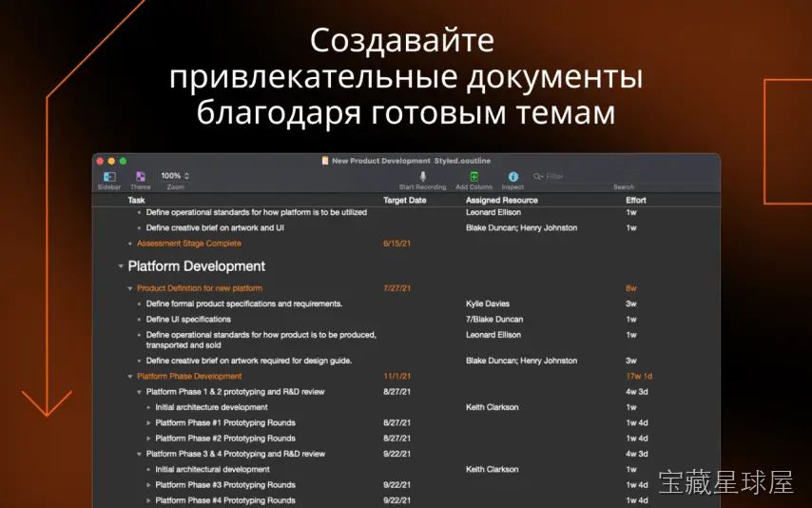The image size is (812, 508).
Task: Click the yellow minimize window button
Action: pyautogui.click(x=111, y=161)
